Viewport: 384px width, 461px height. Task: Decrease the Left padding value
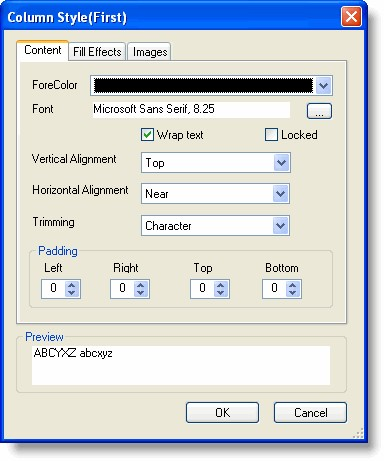72,292
